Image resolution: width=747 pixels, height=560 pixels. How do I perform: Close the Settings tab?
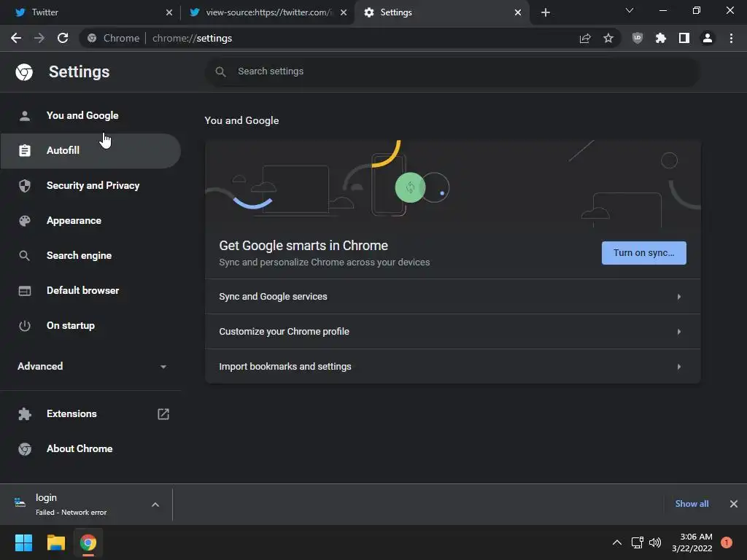pos(518,12)
